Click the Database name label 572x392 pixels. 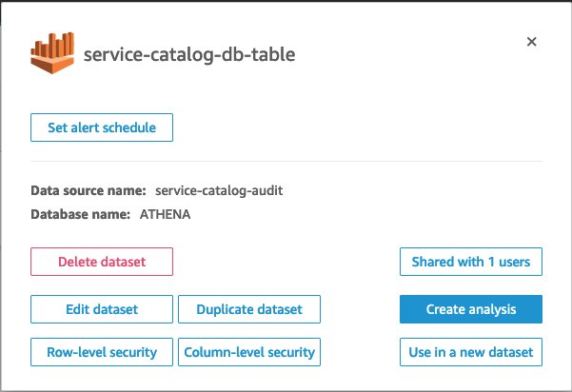80,214
